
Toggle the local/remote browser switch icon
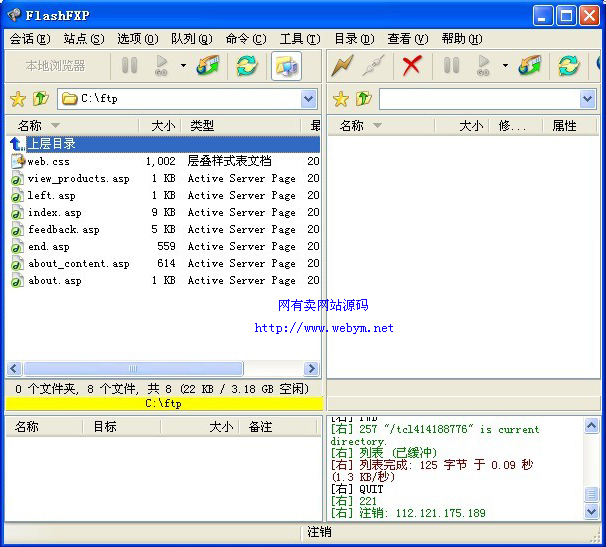coord(286,66)
